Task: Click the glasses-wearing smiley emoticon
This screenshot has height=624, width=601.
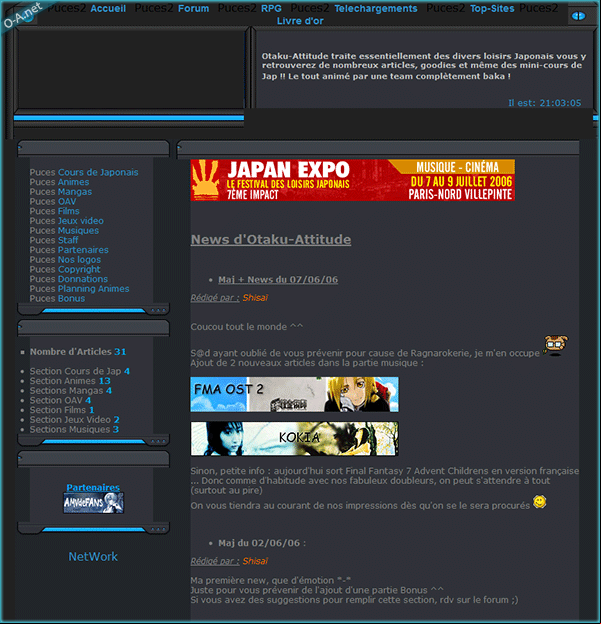Action: 556,345
